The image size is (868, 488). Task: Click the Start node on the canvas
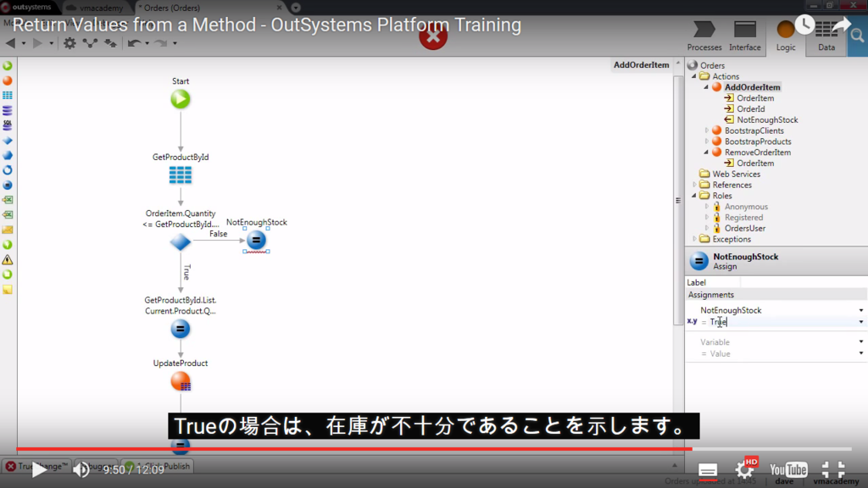tap(180, 100)
